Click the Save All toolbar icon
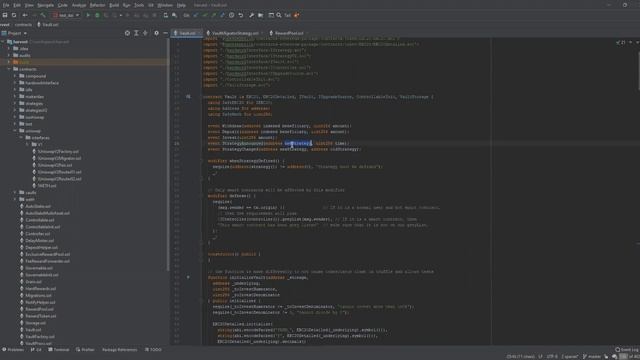Screen dimensions: 640x360 (5, 15)
